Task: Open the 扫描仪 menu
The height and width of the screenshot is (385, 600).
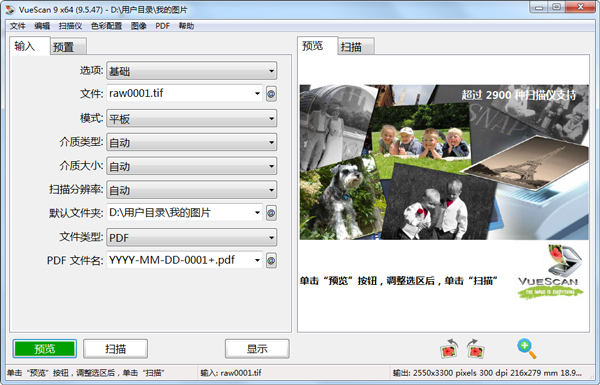Action: (x=70, y=26)
